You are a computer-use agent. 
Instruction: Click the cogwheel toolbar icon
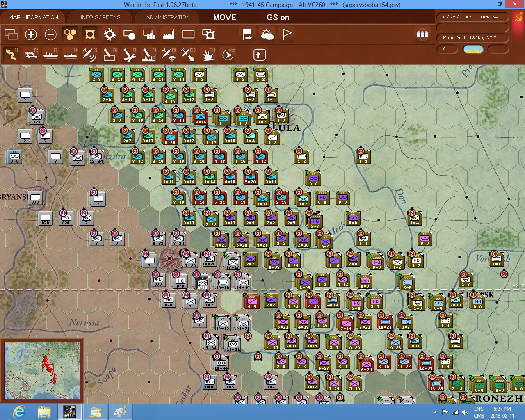110,34
